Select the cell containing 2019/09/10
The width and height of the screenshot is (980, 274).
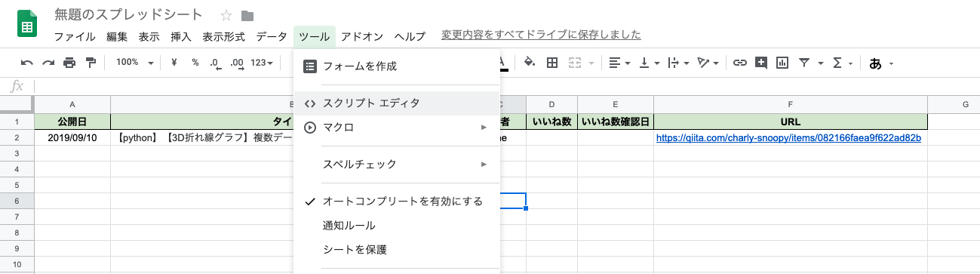72,137
